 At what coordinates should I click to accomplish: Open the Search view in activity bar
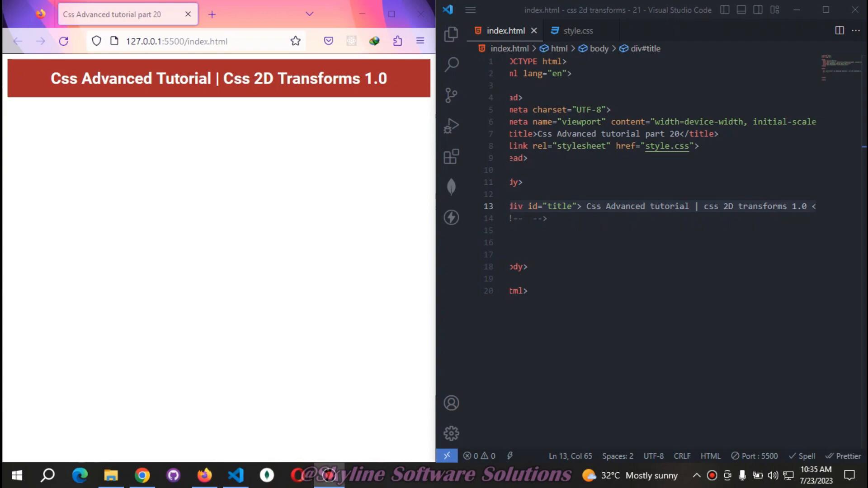tap(451, 65)
